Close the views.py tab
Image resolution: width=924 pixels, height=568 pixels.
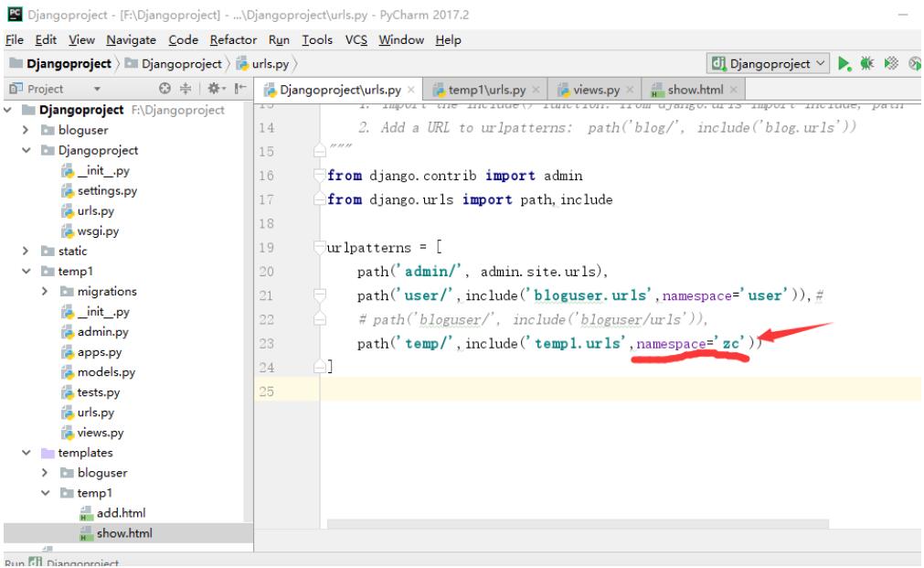630,90
